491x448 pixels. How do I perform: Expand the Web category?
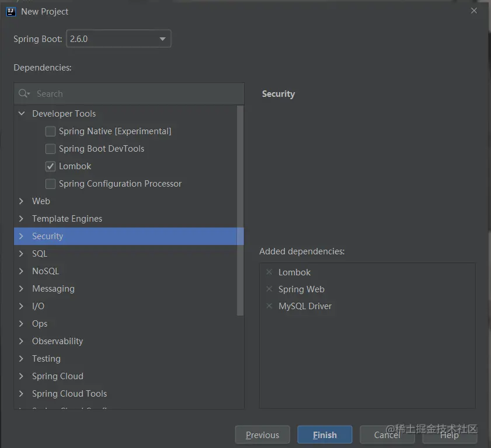tap(21, 201)
